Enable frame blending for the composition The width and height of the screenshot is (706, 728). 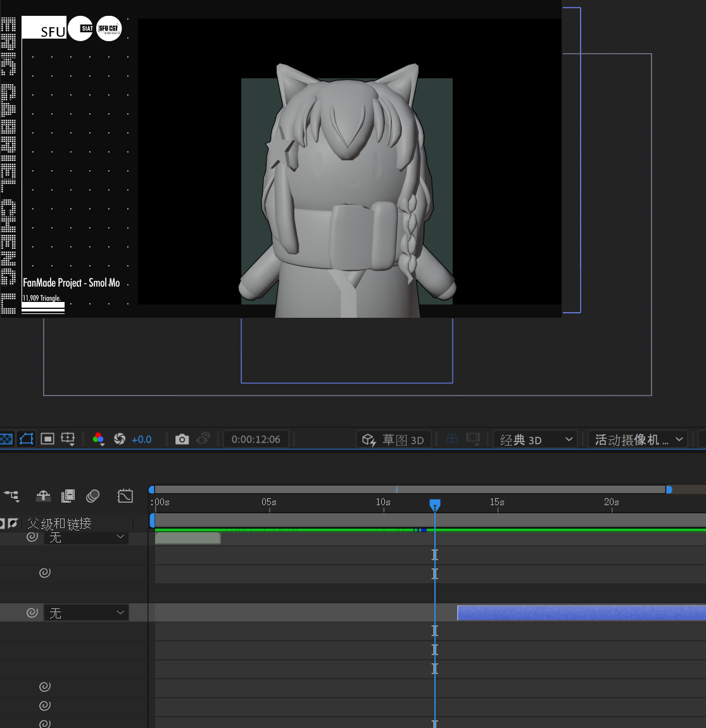(68, 496)
